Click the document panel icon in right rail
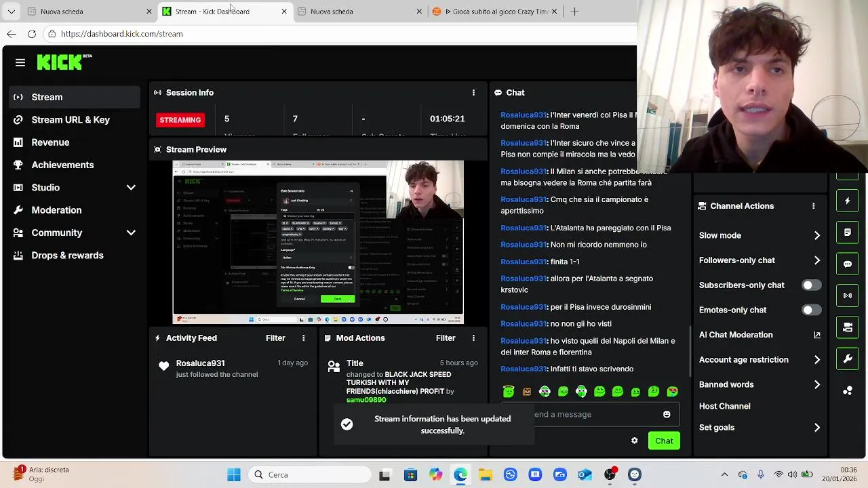 (848, 232)
